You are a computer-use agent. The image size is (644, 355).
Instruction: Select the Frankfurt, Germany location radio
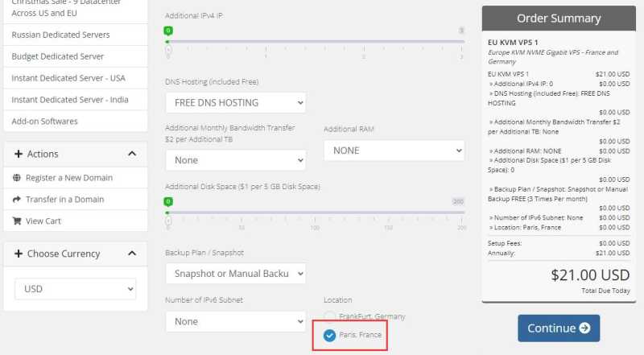click(x=329, y=317)
